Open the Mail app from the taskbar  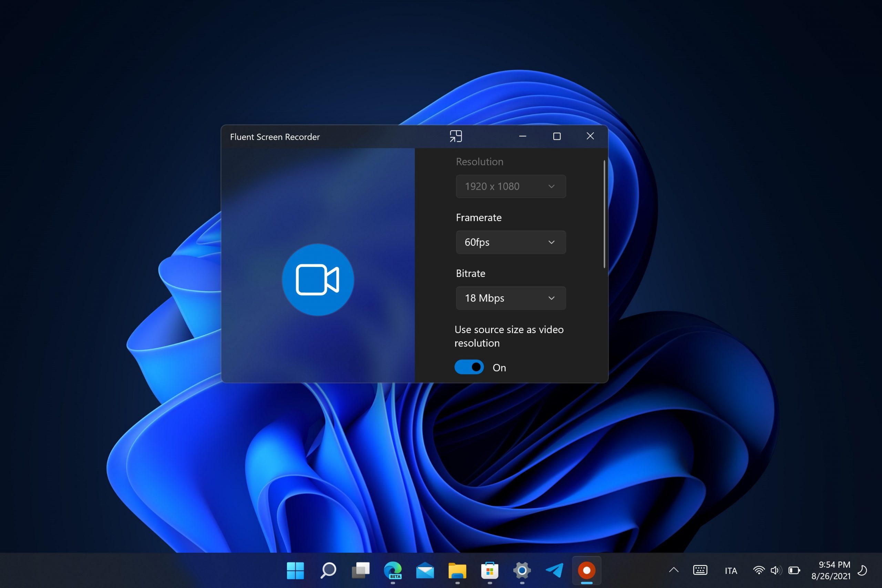click(425, 571)
